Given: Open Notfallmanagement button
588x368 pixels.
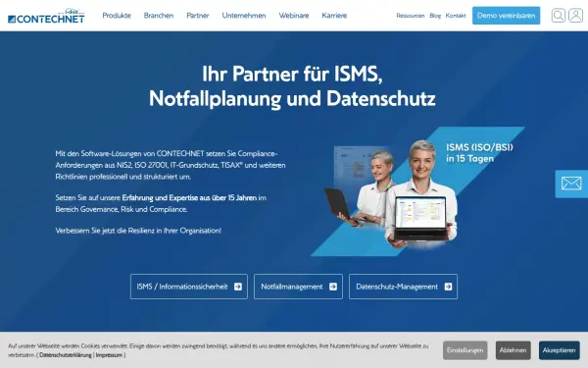Looking at the screenshot, I should click(x=298, y=287).
